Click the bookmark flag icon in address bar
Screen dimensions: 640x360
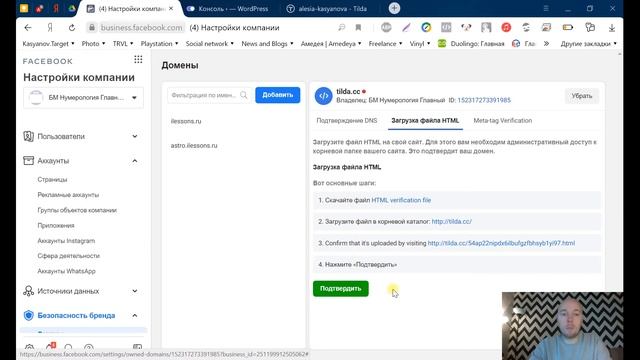click(358, 27)
